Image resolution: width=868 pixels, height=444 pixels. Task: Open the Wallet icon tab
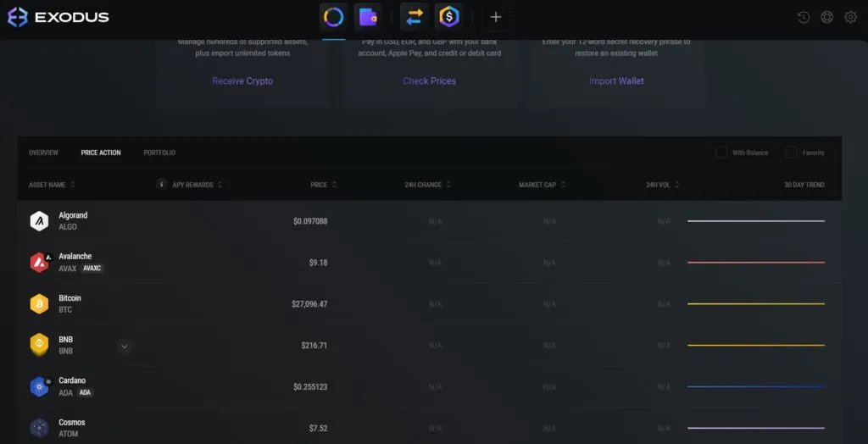[x=368, y=17]
